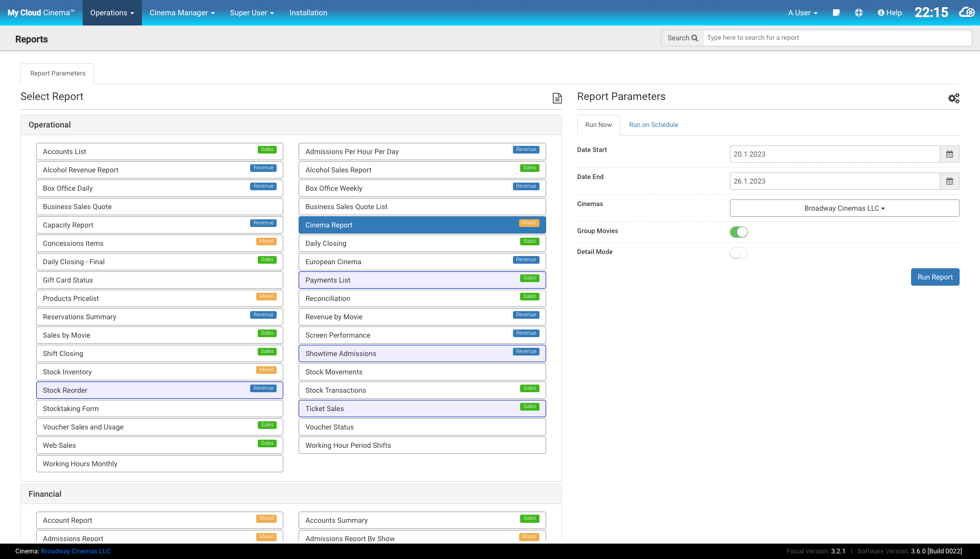Click the Report Parameters gears icon

(953, 98)
